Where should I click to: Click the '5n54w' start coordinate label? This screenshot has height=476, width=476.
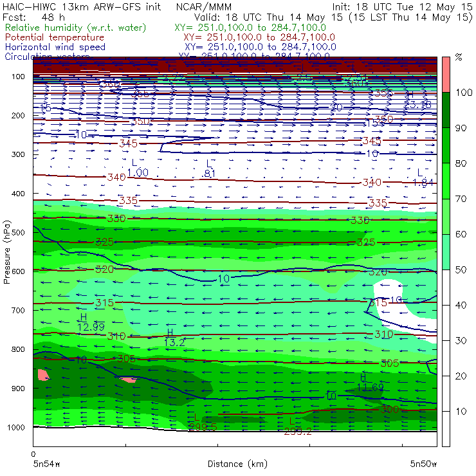click(47, 464)
